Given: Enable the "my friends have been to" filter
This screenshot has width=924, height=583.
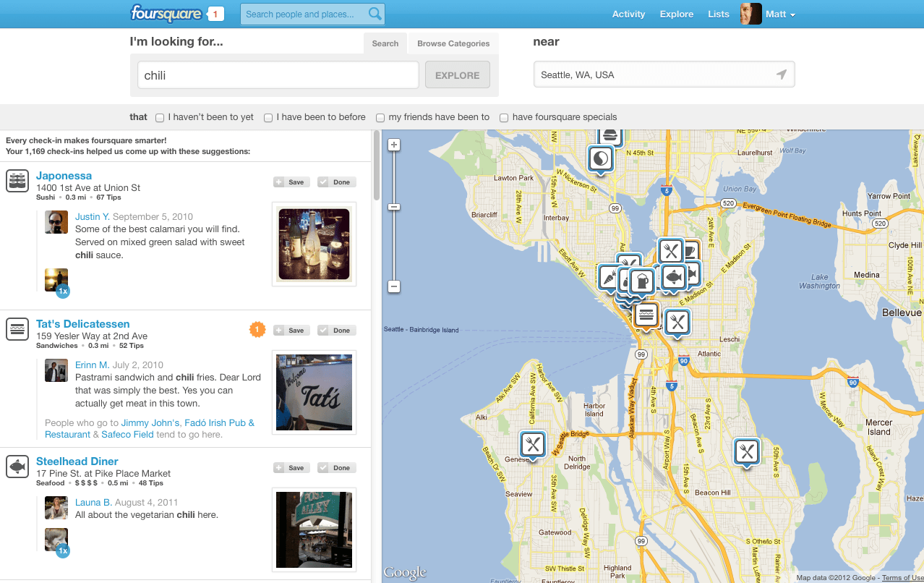Looking at the screenshot, I should coord(380,117).
